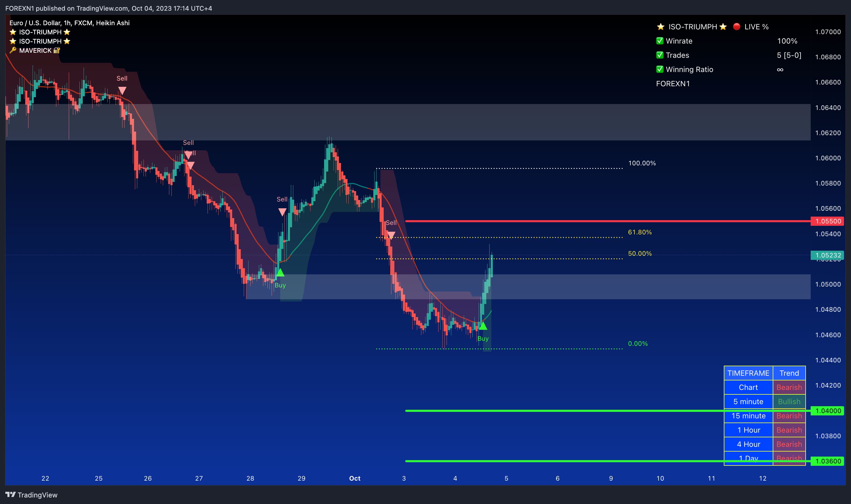This screenshot has height=504, width=851.
Task: Click the Buy label under marker near date 29
Action: (x=280, y=285)
